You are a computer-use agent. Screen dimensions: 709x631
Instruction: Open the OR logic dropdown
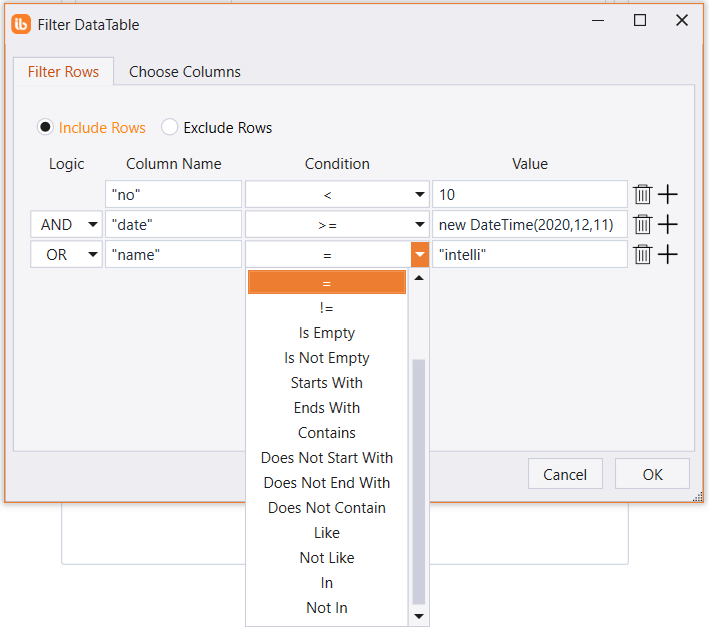pos(66,255)
